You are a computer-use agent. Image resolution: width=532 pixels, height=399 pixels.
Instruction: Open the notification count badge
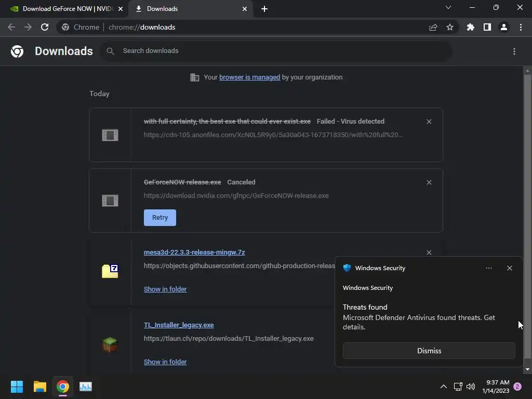(x=517, y=387)
